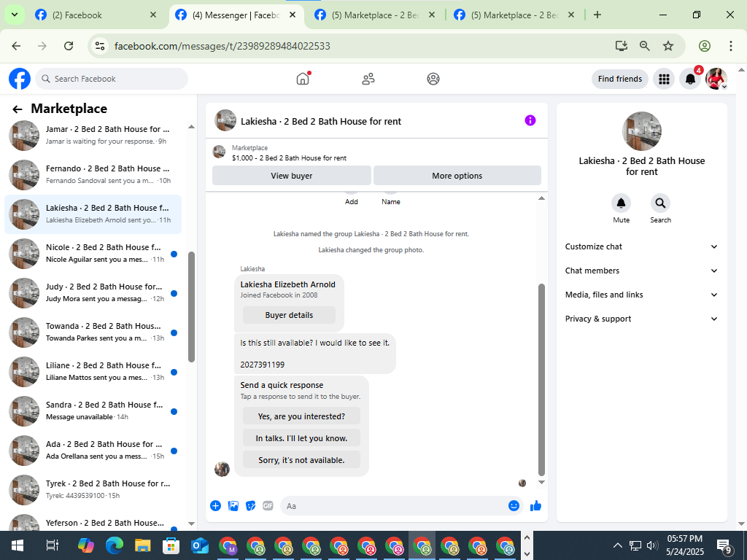Open the notifications bell showing 4
747x560 pixels.
coord(690,79)
